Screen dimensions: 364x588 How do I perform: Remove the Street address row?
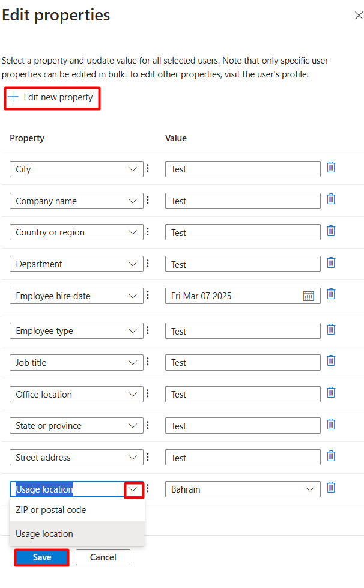(331, 456)
